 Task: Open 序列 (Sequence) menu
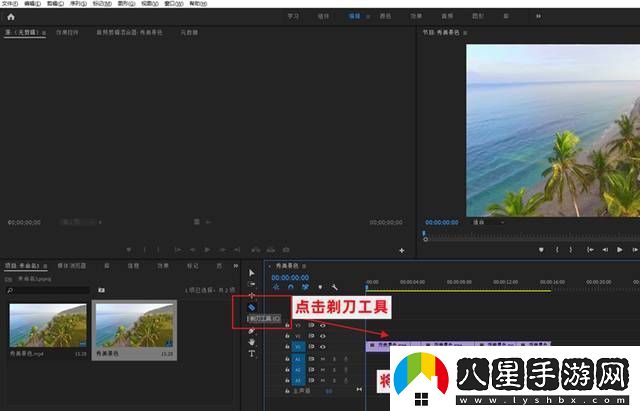point(78,4)
